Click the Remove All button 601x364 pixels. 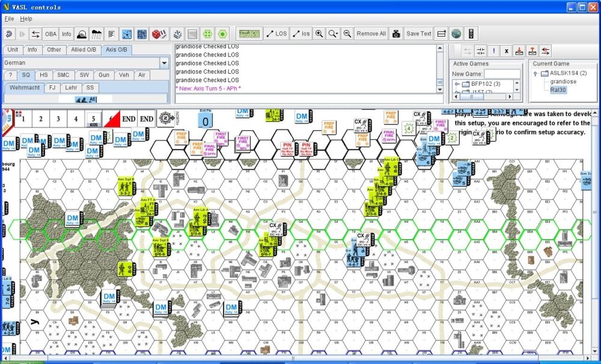click(x=371, y=34)
